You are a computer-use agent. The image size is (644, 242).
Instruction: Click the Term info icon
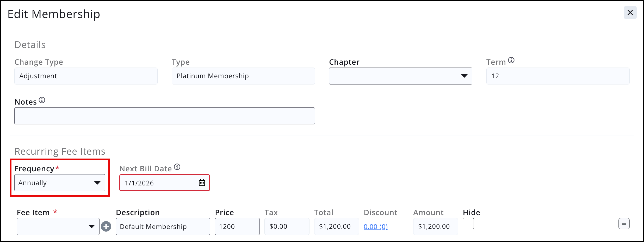coord(511,60)
